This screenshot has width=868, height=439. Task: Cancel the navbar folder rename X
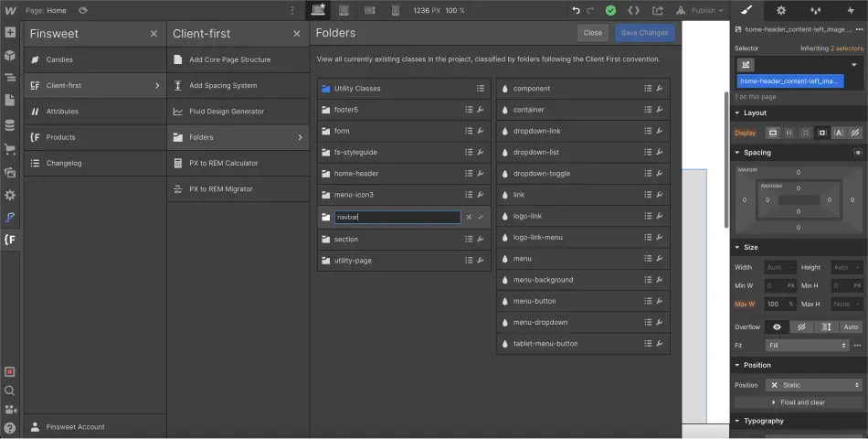(x=469, y=218)
